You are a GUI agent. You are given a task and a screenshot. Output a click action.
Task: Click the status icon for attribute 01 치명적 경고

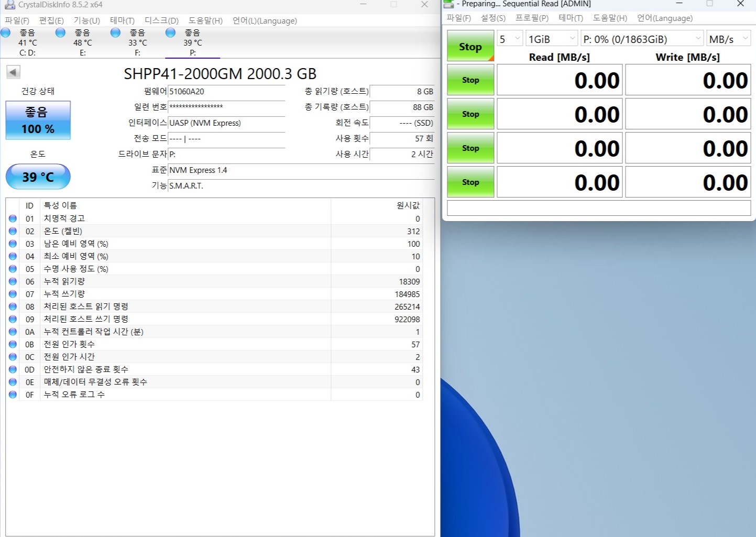13,218
